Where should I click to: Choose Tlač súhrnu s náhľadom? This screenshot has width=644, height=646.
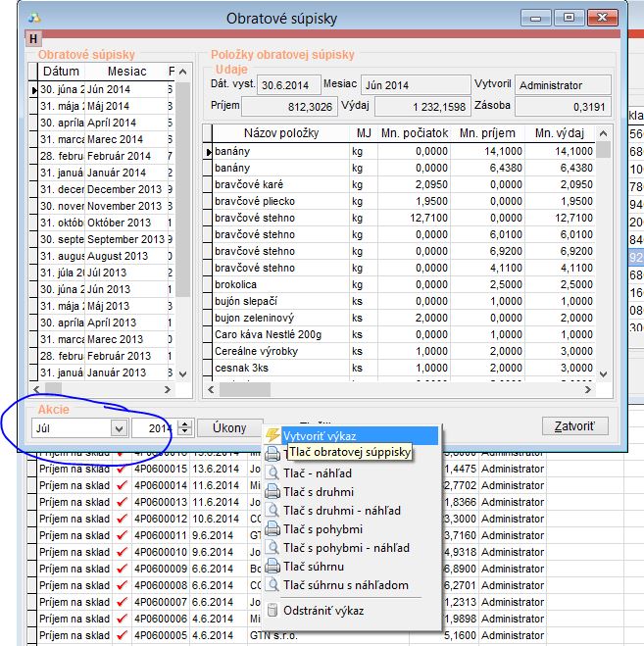pos(346,585)
